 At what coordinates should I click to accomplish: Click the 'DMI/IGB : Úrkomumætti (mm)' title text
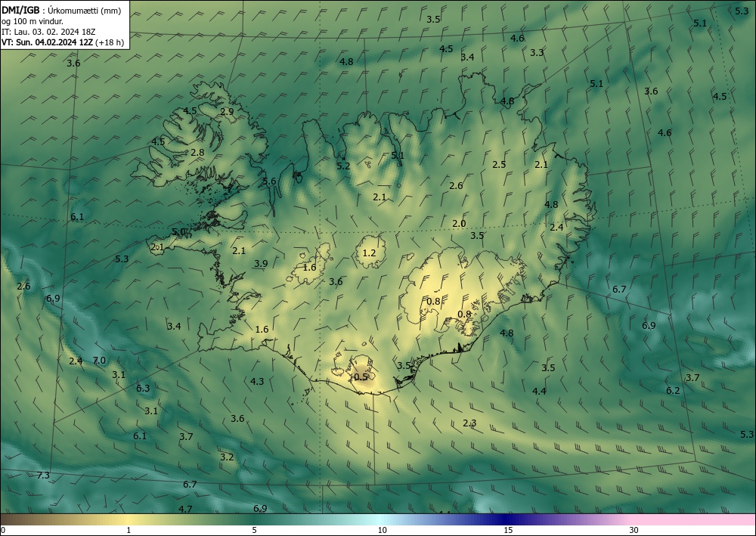(x=61, y=10)
